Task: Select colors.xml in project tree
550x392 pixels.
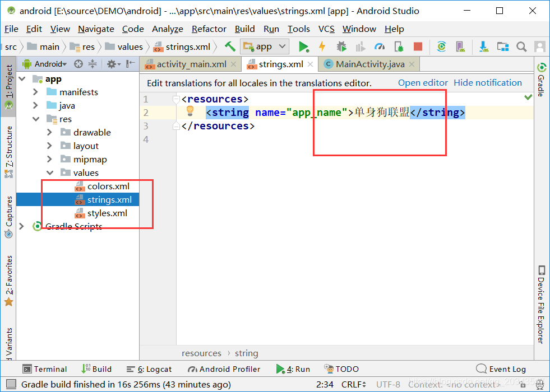Action: pyautogui.click(x=108, y=186)
